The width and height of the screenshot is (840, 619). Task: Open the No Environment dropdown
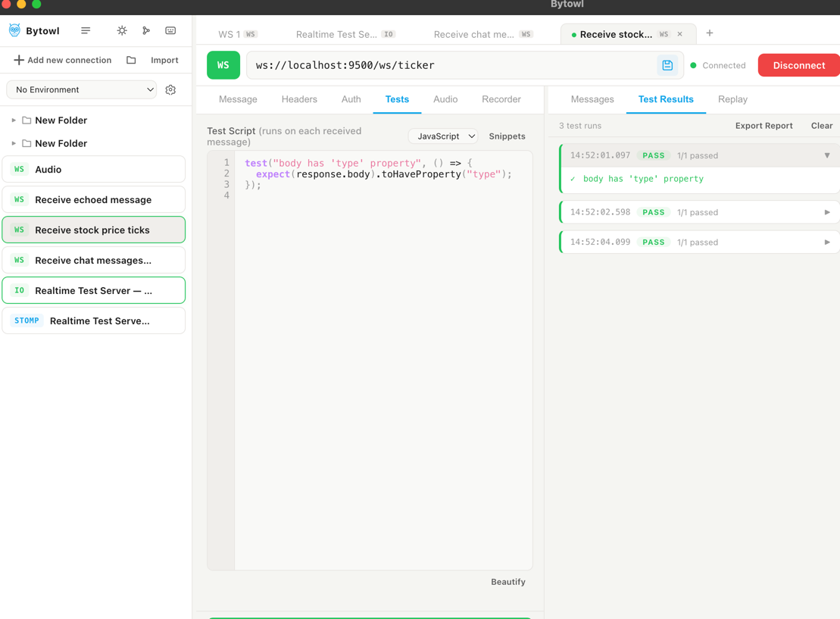pos(82,89)
